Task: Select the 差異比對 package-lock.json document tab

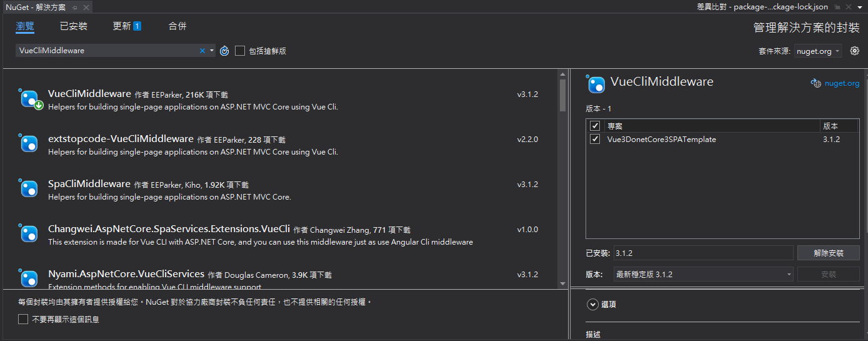Action: 762,7
